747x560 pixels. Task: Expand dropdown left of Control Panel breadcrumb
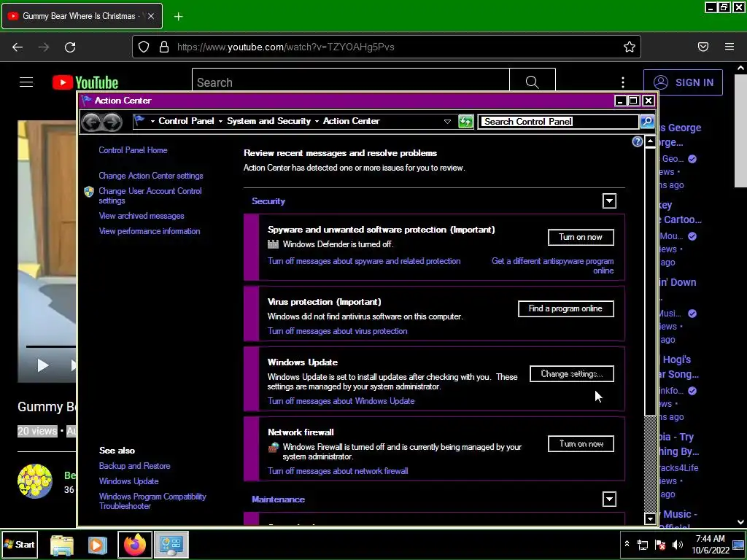click(x=152, y=122)
